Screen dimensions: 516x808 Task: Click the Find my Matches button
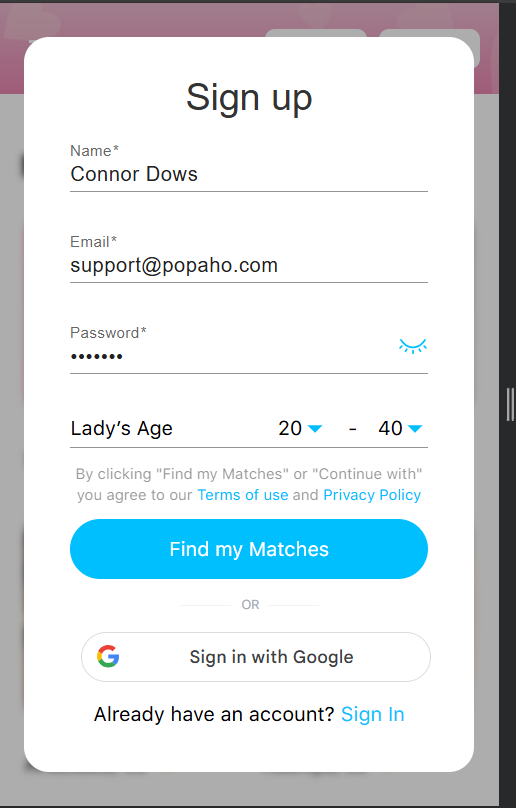(249, 549)
